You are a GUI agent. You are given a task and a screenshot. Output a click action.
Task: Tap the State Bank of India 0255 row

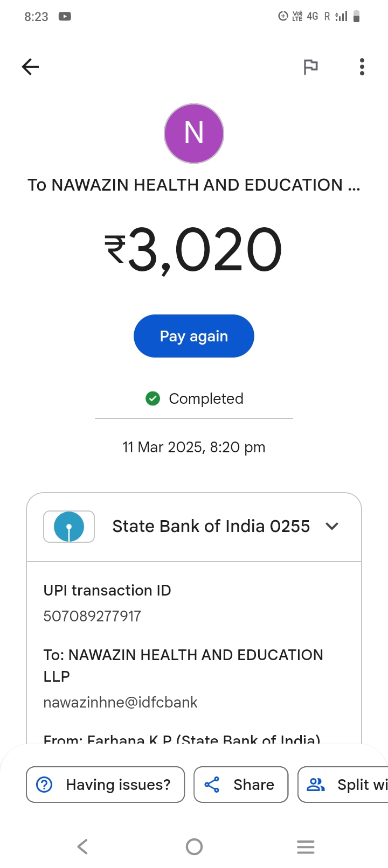211,527
